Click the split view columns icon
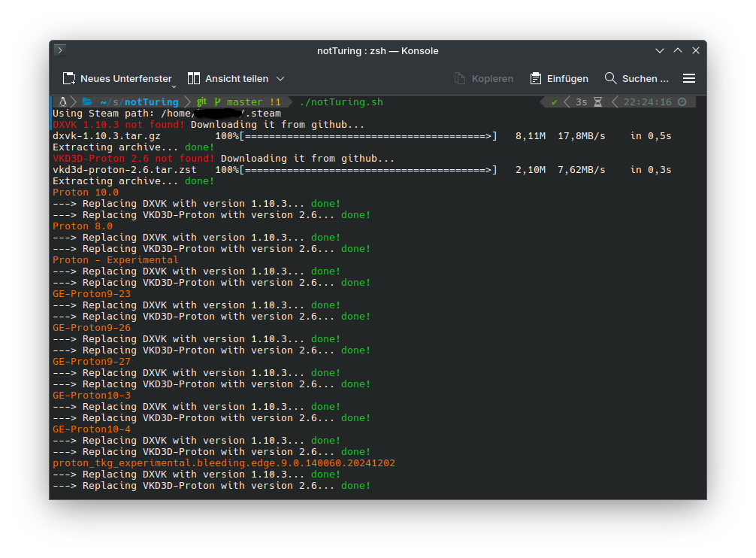The height and width of the screenshot is (558, 756). click(x=194, y=79)
